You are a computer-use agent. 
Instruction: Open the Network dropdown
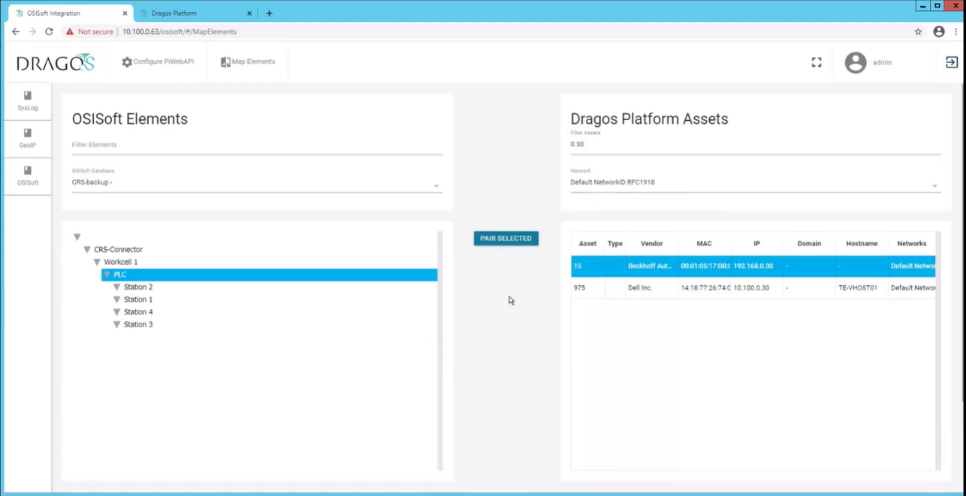coord(755,182)
